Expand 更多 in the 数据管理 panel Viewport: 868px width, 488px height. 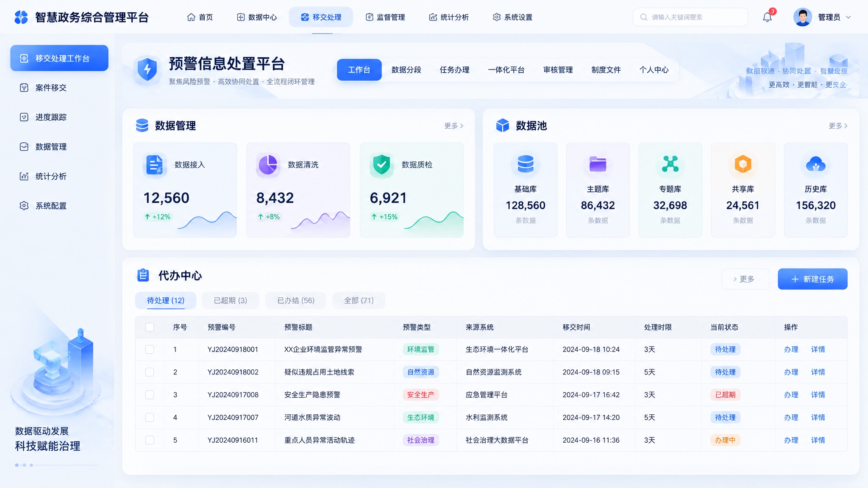454,126
